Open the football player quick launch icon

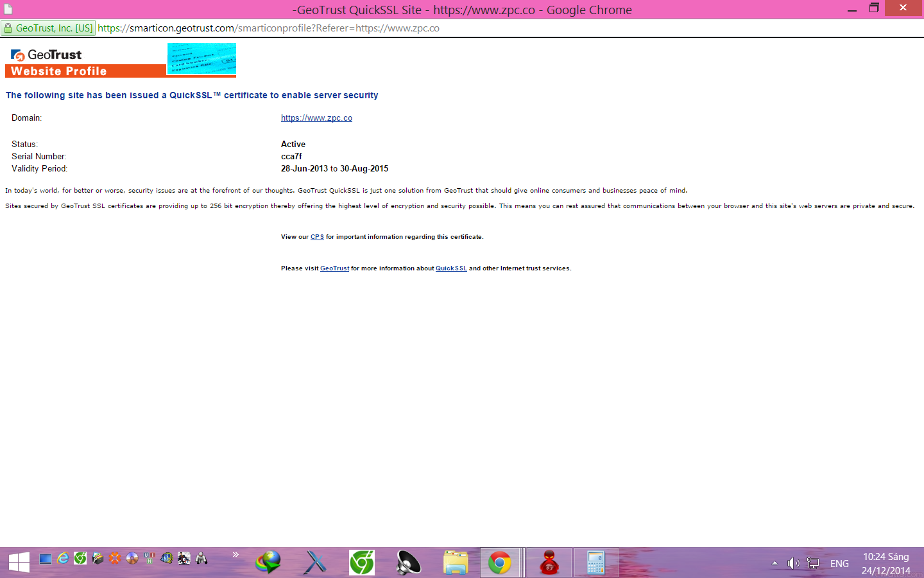tap(184, 559)
